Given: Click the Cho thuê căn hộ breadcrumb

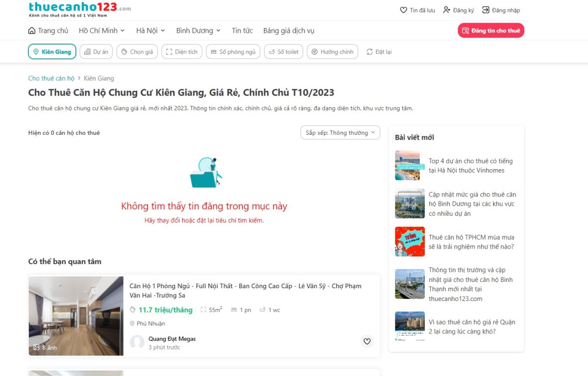Looking at the screenshot, I should click(51, 78).
